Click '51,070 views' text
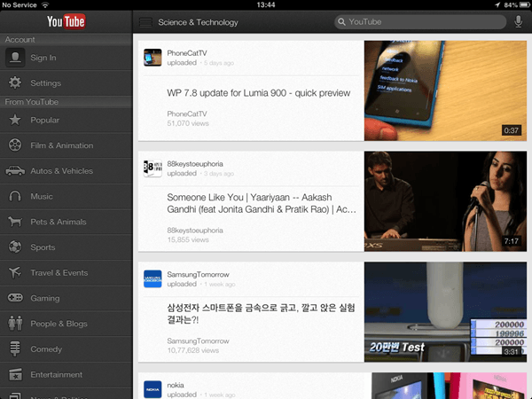 (x=188, y=123)
